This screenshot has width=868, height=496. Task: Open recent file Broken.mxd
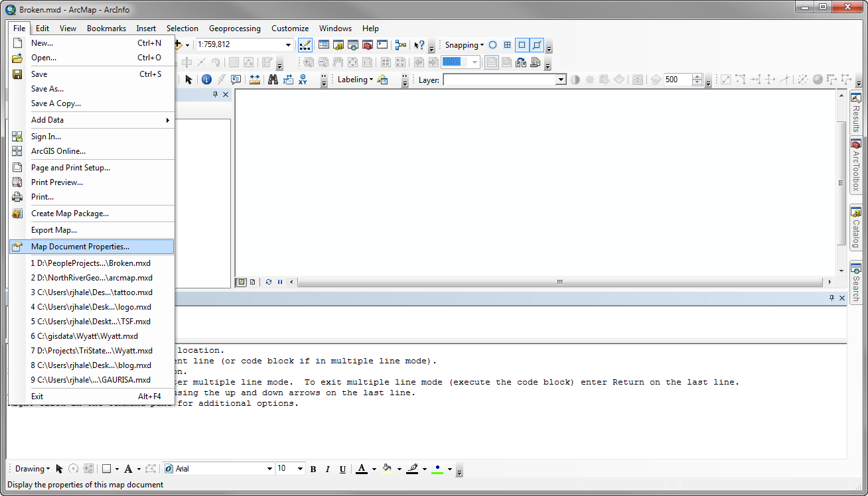(x=92, y=263)
